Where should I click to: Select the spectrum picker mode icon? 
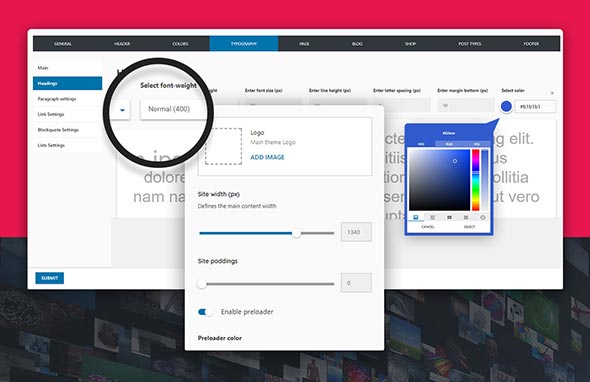[x=416, y=218]
